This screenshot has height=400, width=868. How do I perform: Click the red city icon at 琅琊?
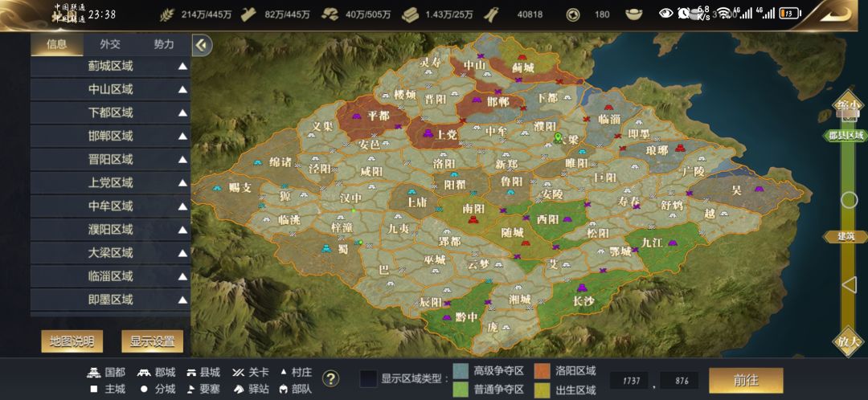pyautogui.click(x=681, y=149)
